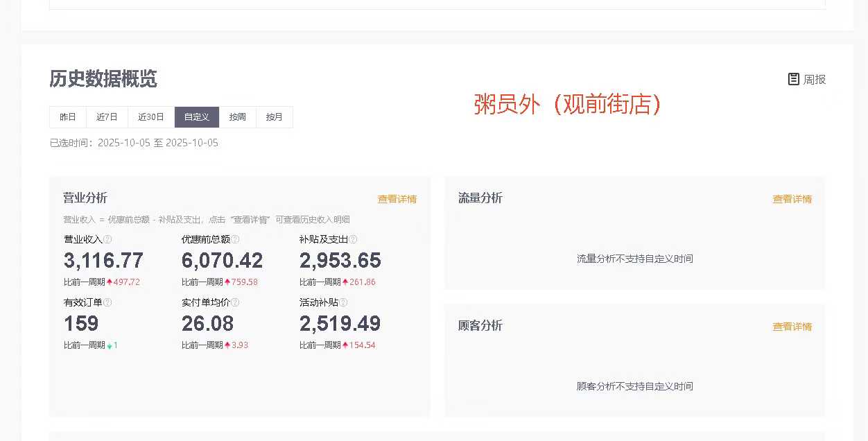This screenshot has height=441, width=868.
Task: Show the help hint for 实付单均价
Action: click(x=235, y=302)
